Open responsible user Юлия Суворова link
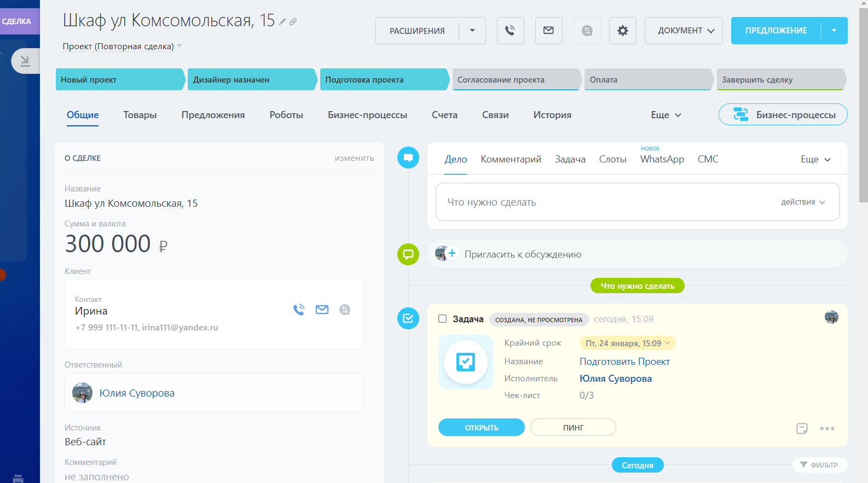This screenshot has width=868, height=483. (x=137, y=393)
